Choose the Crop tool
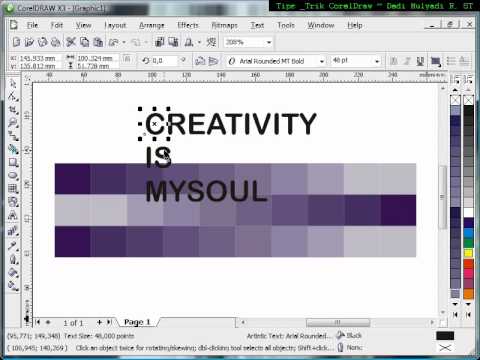Image resolution: width=480 pixels, height=360 pixels. pos(13,110)
